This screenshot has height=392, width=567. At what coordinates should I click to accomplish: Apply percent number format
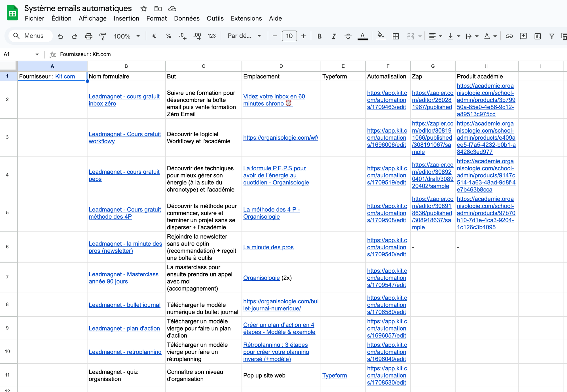pyautogui.click(x=169, y=36)
